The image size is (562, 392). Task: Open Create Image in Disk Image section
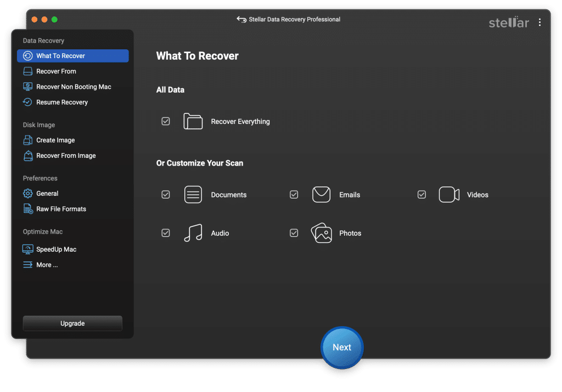click(55, 140)
